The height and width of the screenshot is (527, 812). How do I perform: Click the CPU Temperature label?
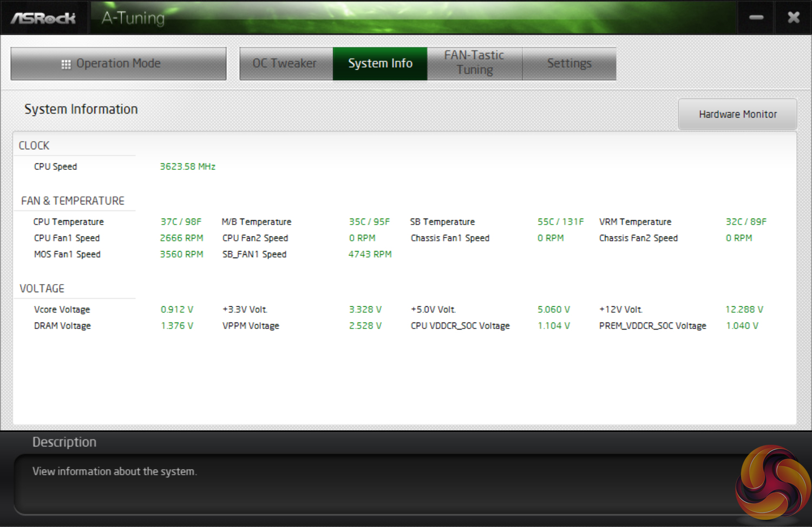(x=68, y=222)
